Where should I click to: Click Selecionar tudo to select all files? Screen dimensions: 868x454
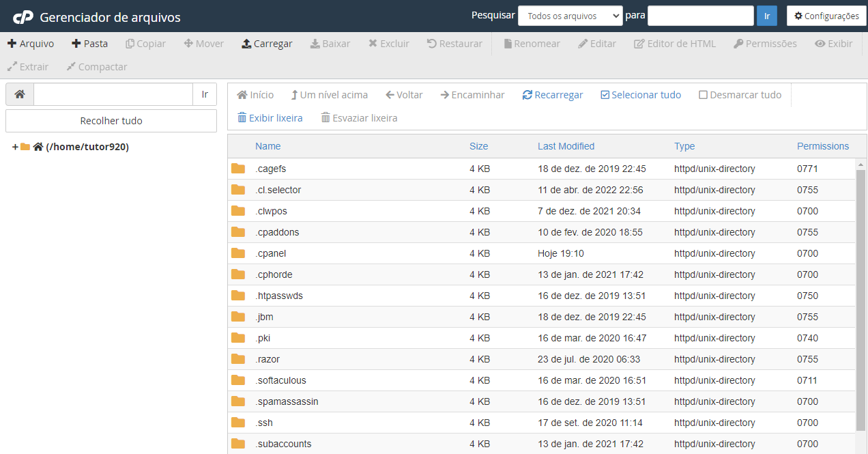640,94
